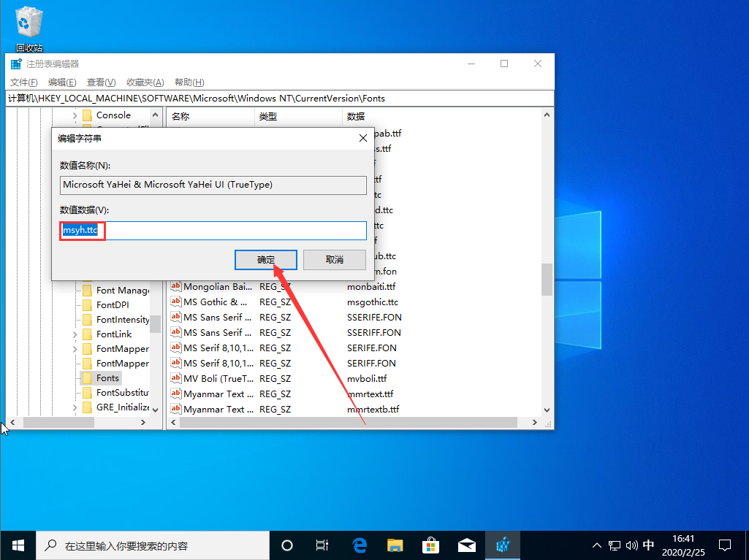Expand the FontMapper registry key

[x=75, y=348]
